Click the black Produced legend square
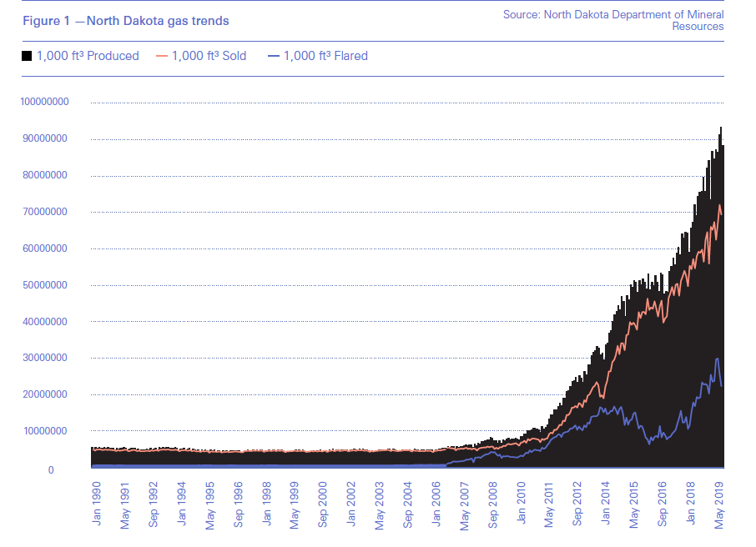This screenshot has width=756, height=547. [x=27, y=57]
